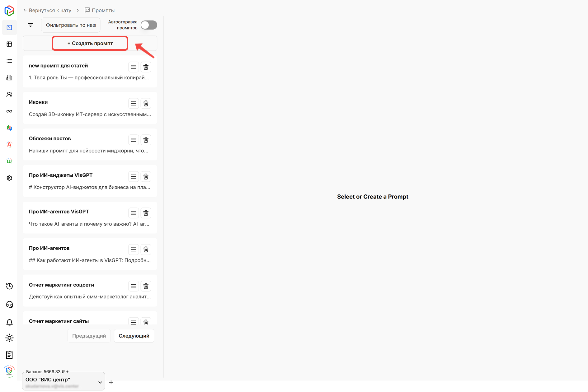
Task: Delete the Обложки постов prompt
Action: [x=146, y=140]
